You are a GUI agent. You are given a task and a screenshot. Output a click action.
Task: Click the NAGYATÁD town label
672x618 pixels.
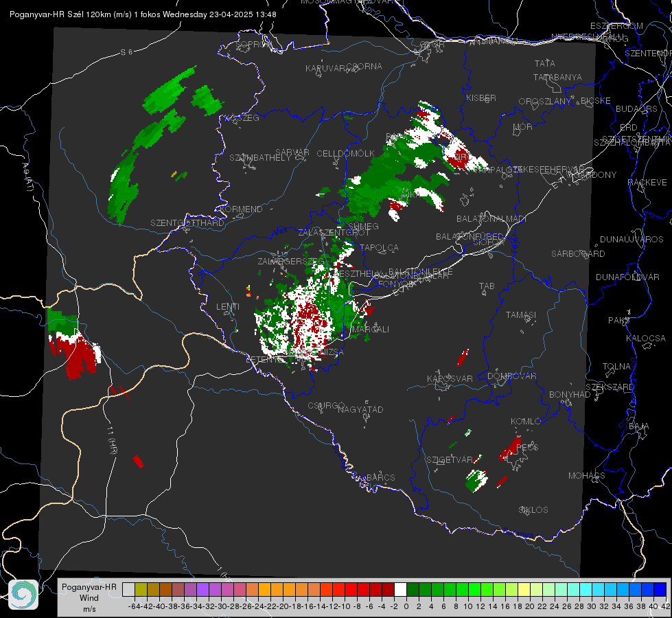360,409
